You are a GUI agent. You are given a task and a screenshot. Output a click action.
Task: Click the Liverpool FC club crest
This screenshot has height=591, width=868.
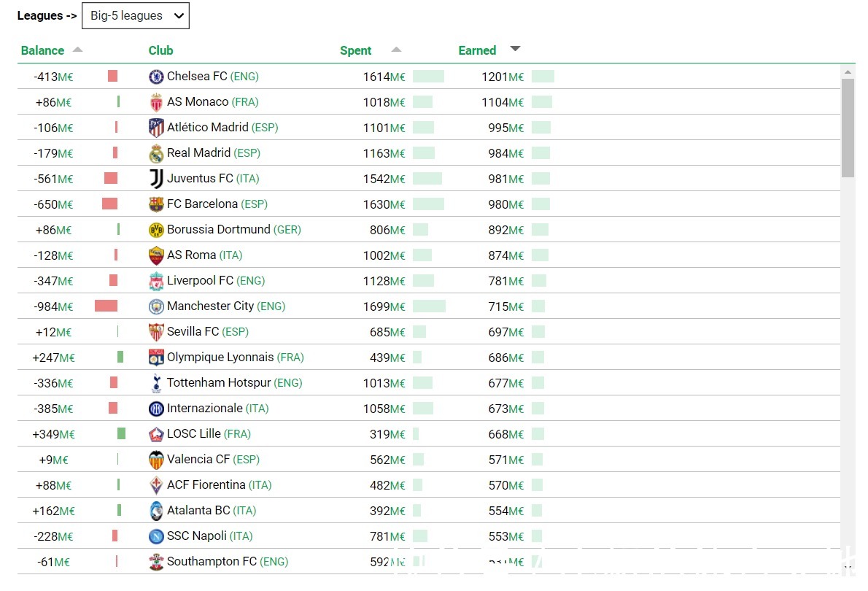pyautogui.click(x=156, y=281)
